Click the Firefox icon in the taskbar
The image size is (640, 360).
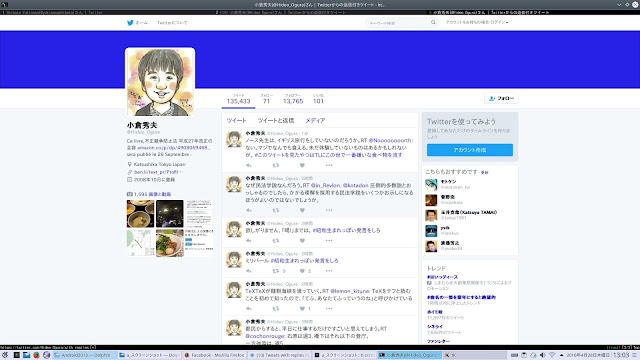(36, 355)
